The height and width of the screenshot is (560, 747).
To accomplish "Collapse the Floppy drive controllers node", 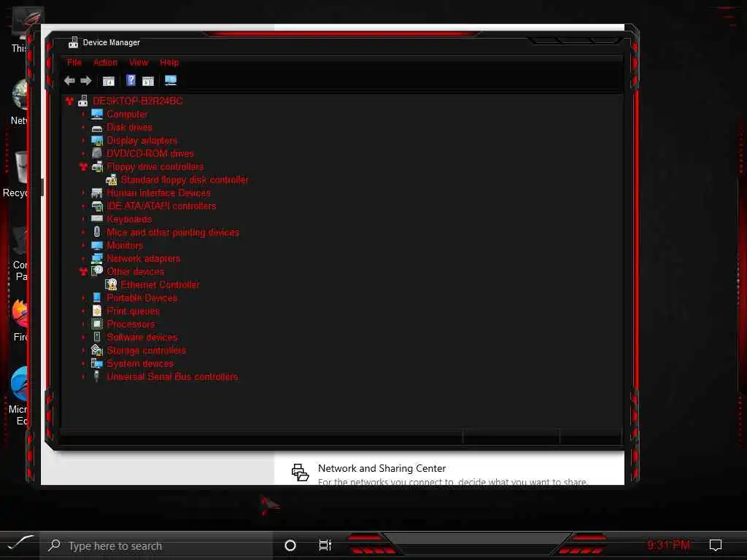I will coord(83,167).
